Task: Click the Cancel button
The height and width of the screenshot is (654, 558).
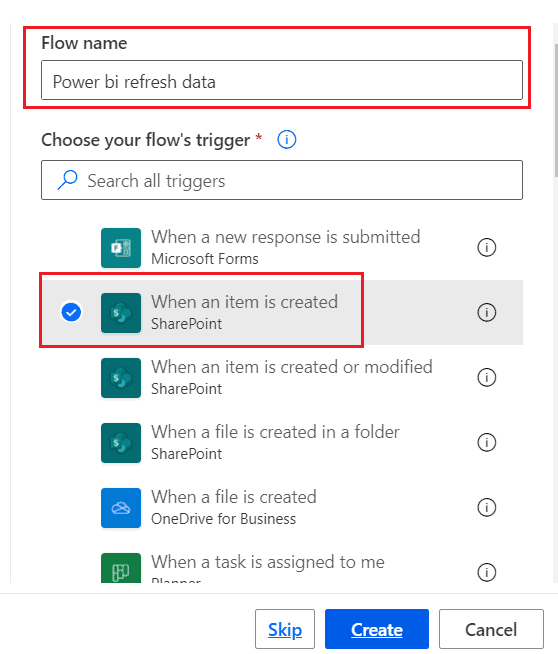Action: tap(491, 629)
